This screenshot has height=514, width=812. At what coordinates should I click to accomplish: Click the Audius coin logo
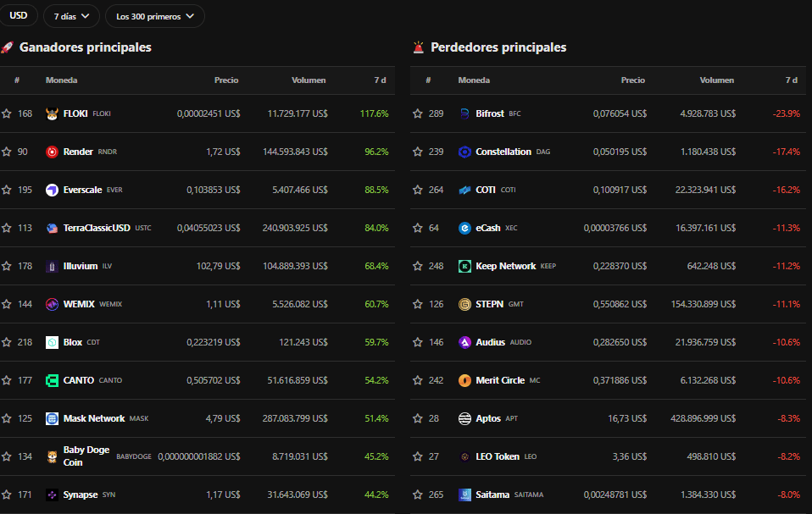[464, 342]
